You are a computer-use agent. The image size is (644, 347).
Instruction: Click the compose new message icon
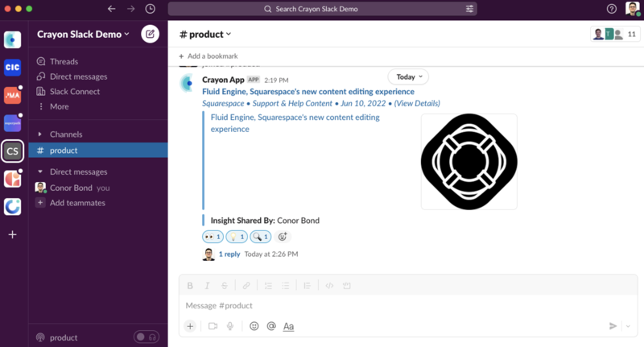coord(150,34)
